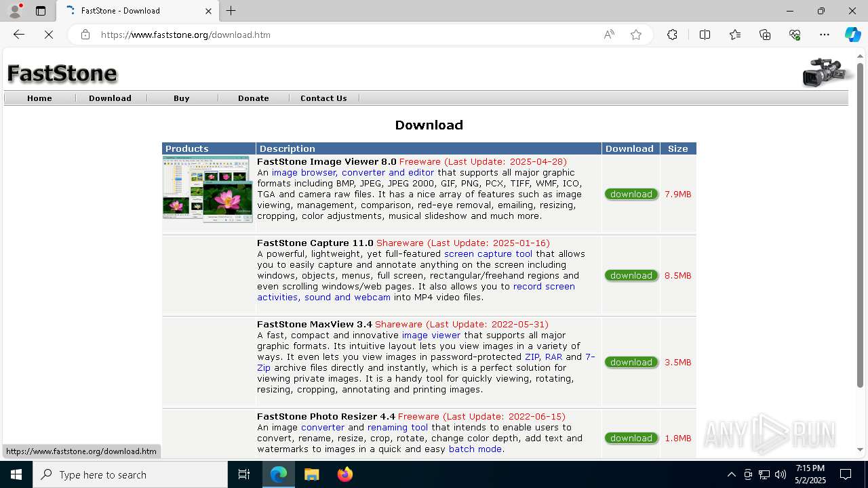Show hidden system tray icons
The image size is (868, 488).
(731, 474)
